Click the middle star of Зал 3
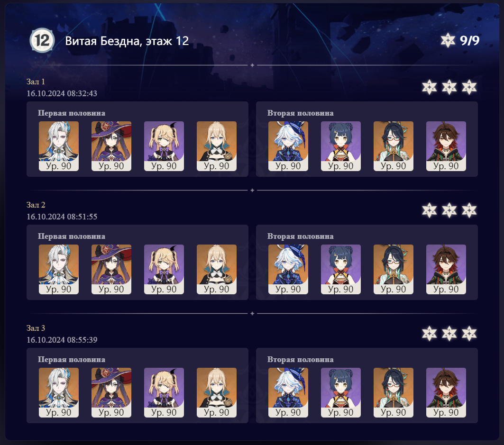504x445 pixels. click(x=449, y=334)
